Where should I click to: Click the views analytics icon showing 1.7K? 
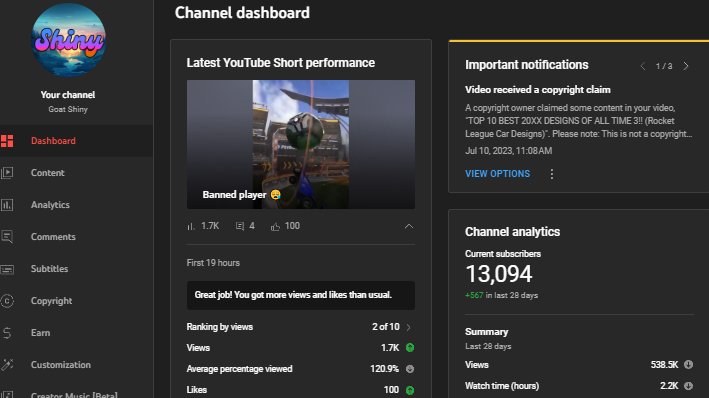pos(191,227)
